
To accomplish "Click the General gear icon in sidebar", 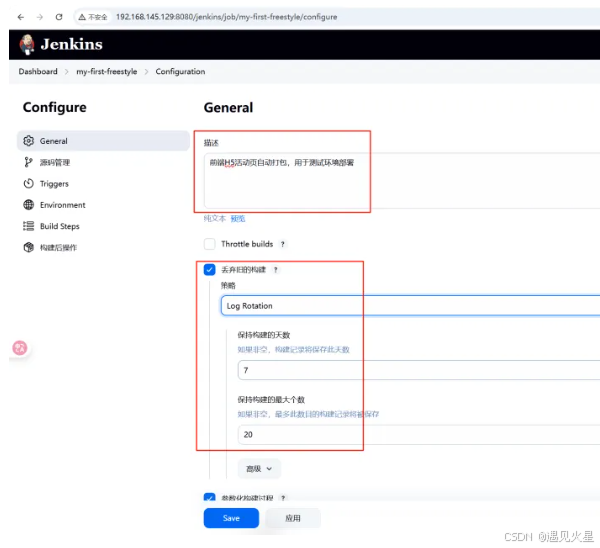I will [x=28, y=141].
